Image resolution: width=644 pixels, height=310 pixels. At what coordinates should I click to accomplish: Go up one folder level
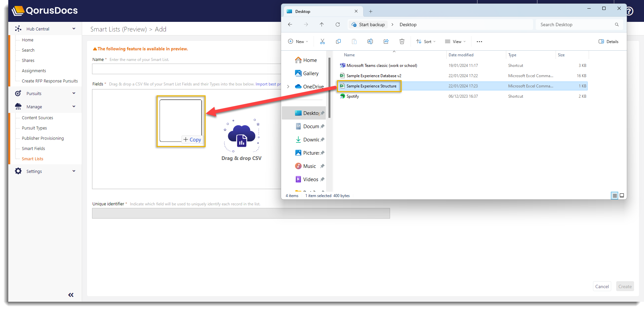click(322, 25)
